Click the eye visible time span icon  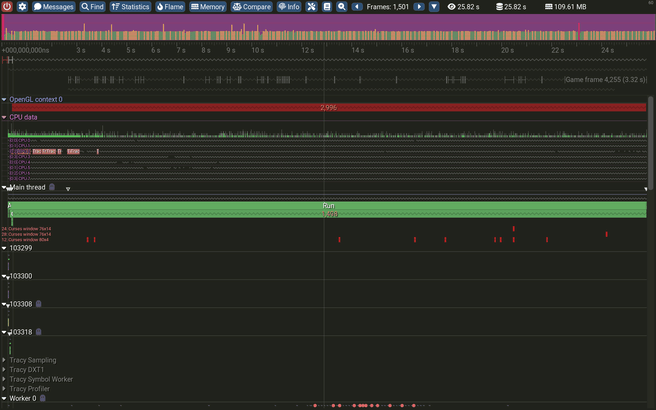(451, 7)
